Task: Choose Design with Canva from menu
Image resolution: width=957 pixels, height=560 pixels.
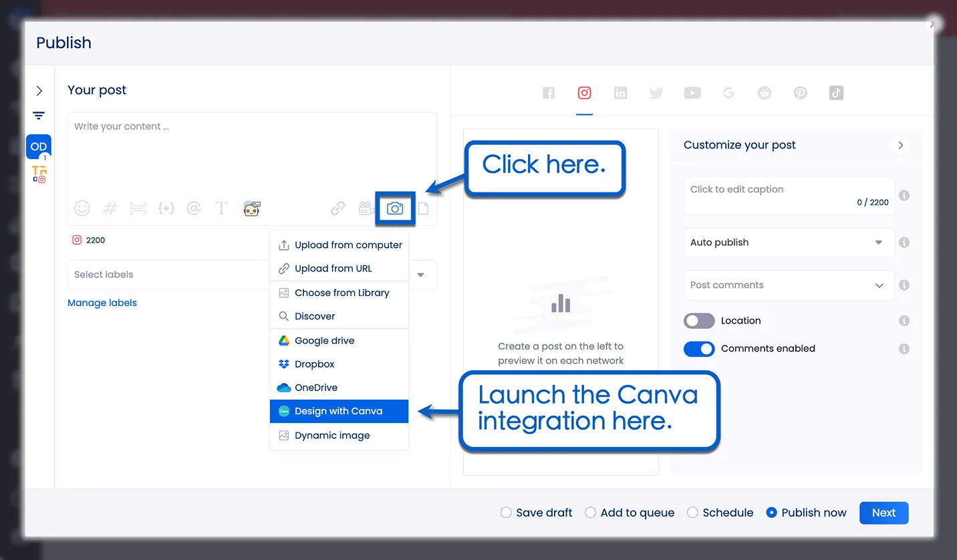Action: [x=339, y=411]
